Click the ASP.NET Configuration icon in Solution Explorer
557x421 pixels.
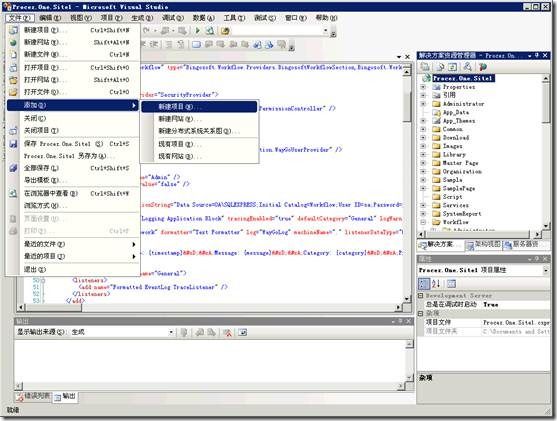click(x=482, y=66)
